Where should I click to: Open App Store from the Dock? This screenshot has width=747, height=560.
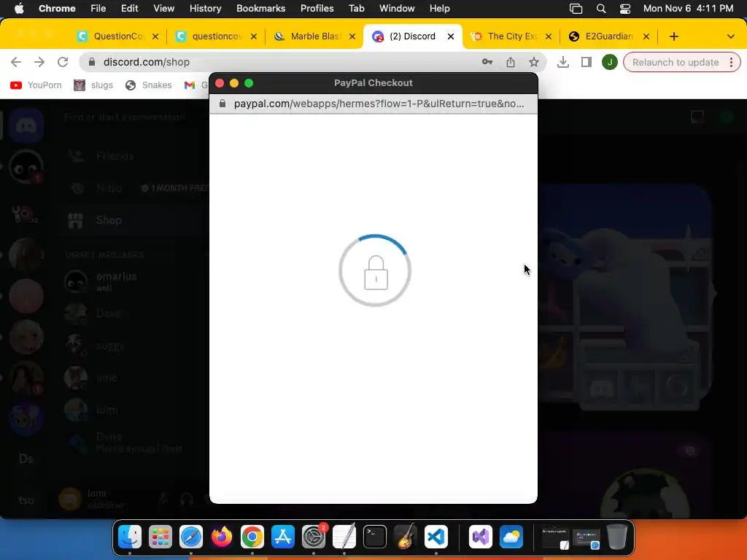pyautogui.click(x=283, y=537)
